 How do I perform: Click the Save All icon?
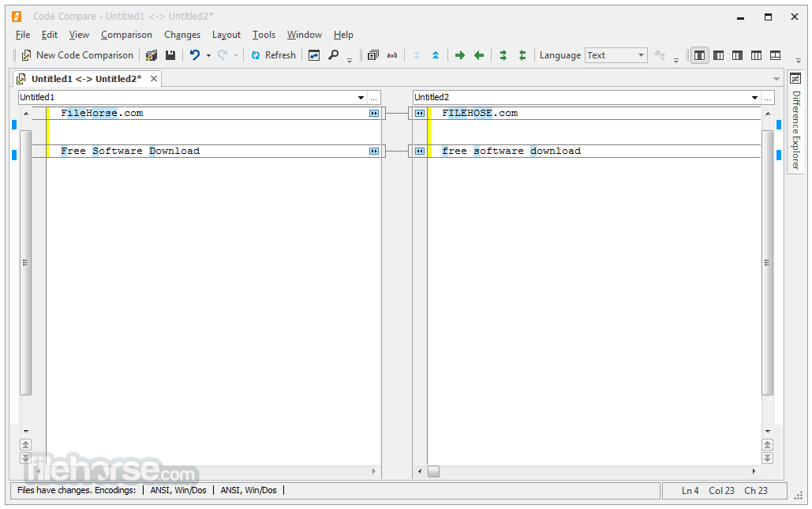click(152, 55)
